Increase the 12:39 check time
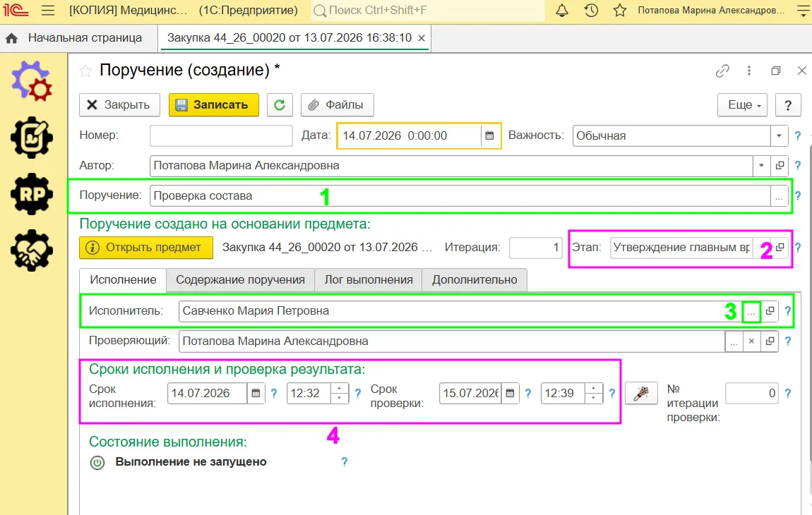 click(593, 388)
